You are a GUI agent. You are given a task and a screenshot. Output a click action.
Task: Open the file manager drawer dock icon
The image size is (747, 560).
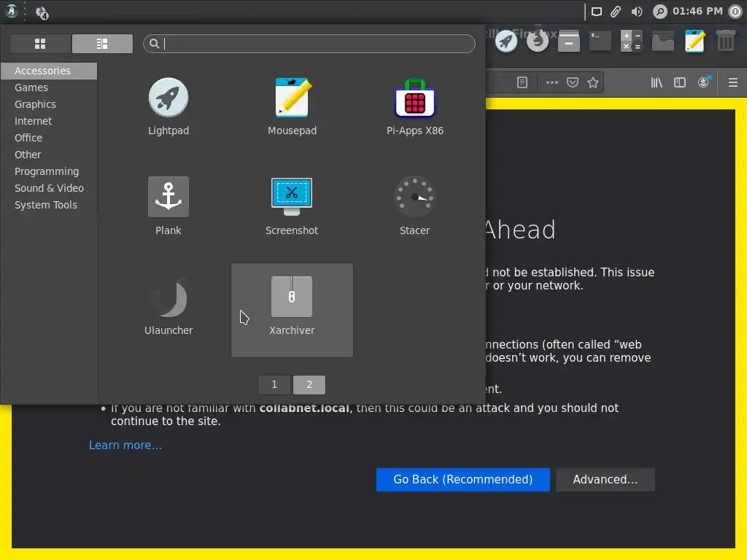[569, 41]
